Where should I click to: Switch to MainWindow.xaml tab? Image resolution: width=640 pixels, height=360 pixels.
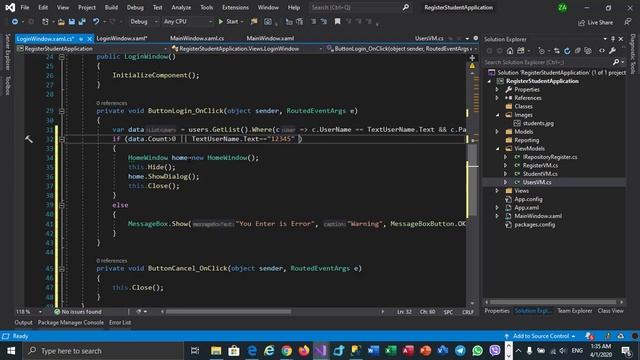click(270, 38)
